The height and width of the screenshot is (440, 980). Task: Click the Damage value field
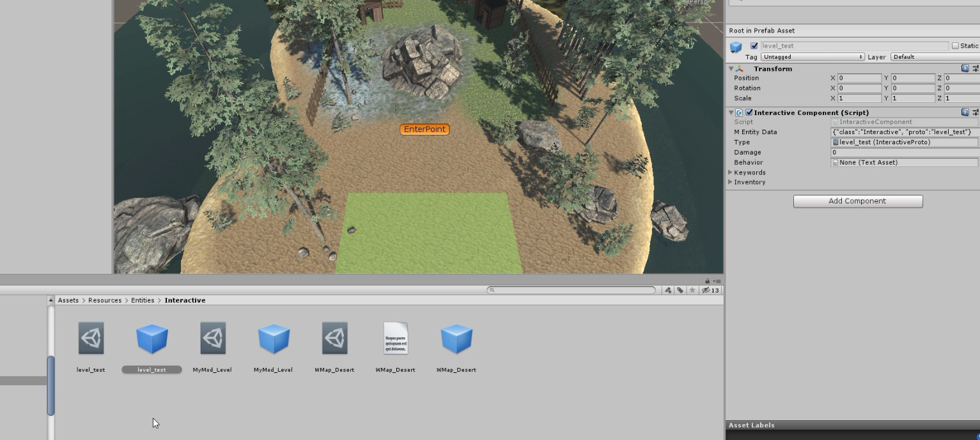point(905,153)
